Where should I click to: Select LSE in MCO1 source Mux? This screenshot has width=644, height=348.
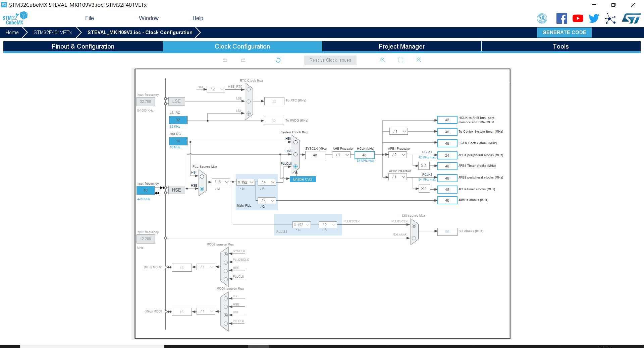click(226, 298)
